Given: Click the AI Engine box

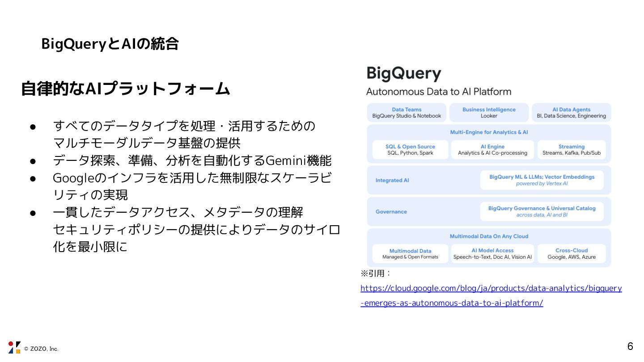Looking at the screenshot, I should click(492, 150).
